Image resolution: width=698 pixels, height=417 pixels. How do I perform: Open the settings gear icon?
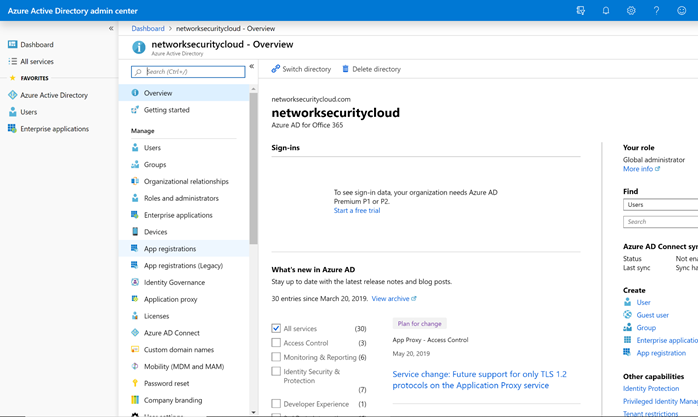(631, 10)
